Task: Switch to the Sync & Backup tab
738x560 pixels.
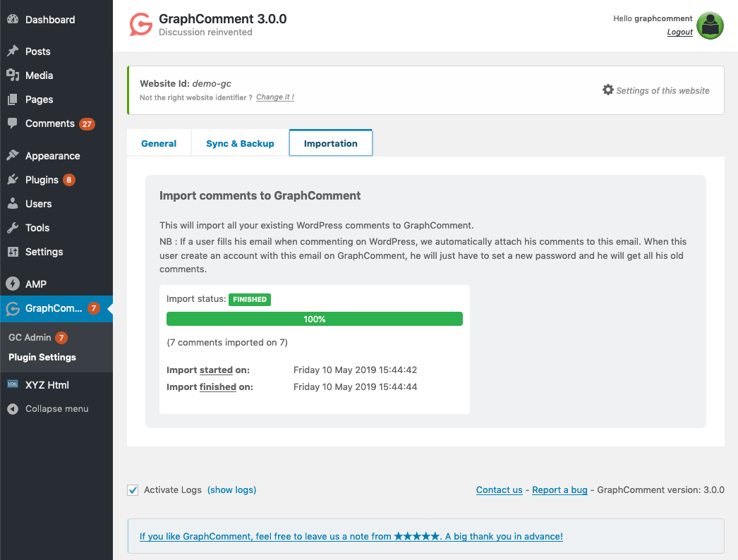Action: (240, 143)
